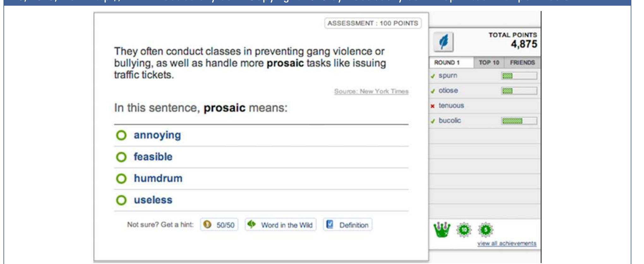Select the 'annoying' answer radio button
The height and width of the screenshot is (264, 644).
point(121,135)
